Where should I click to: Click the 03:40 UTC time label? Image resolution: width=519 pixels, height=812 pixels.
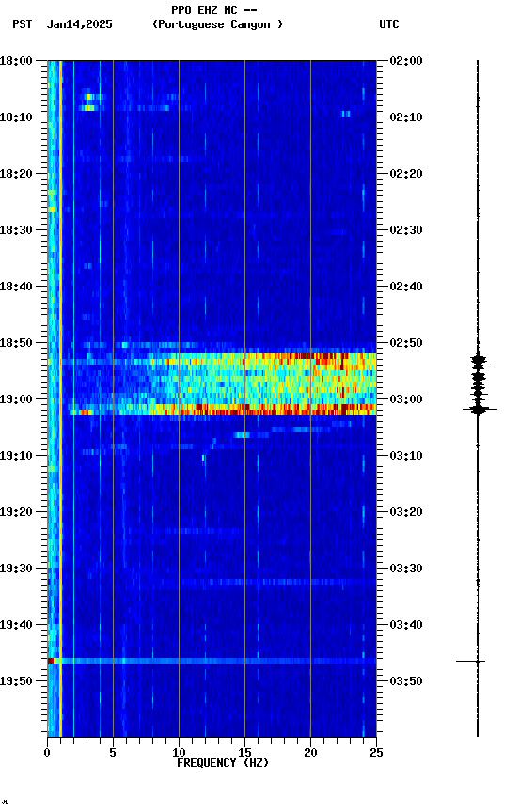[406, 626]
